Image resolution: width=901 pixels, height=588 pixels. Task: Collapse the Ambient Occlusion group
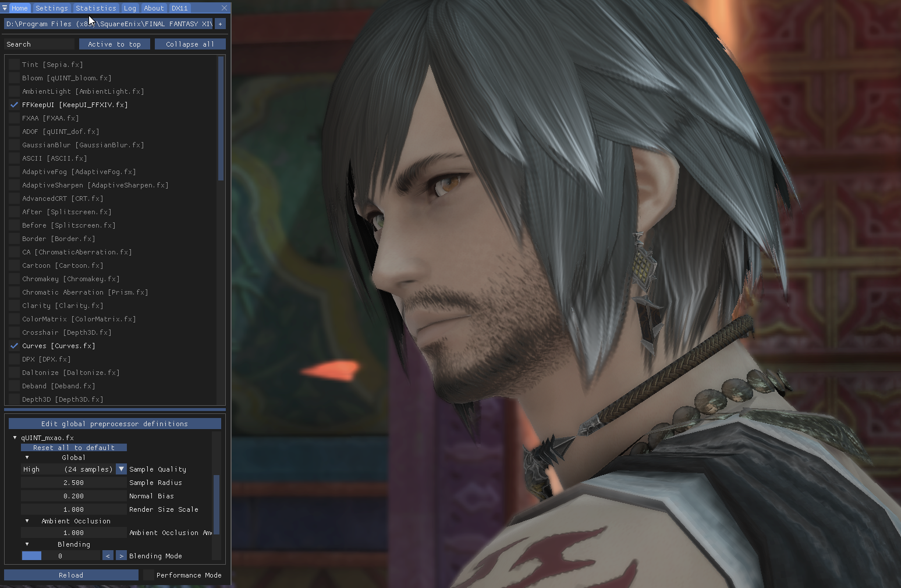click(27, 521)
